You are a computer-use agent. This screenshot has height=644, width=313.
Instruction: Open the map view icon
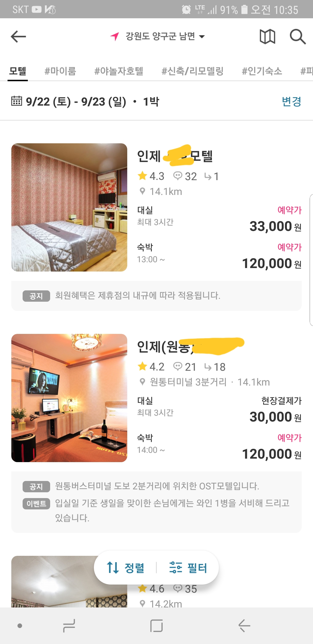(x=267, y=37)
